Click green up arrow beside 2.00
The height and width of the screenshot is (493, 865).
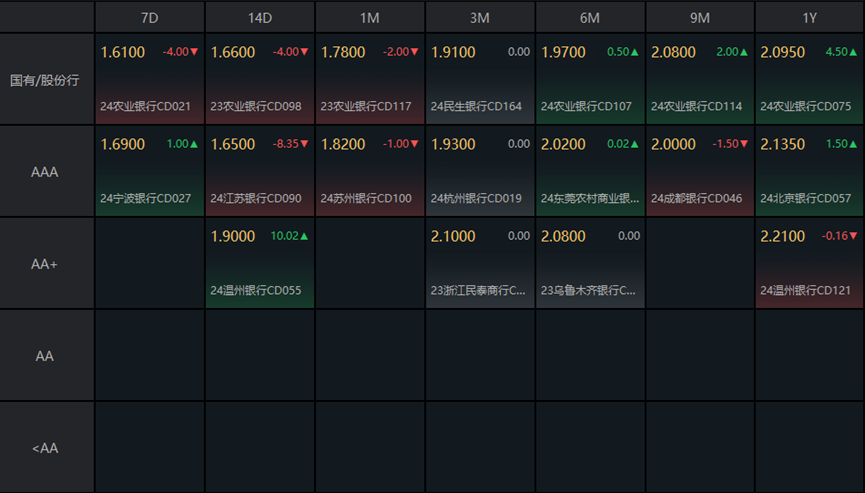pyautogui.click(x=744, y=52)
